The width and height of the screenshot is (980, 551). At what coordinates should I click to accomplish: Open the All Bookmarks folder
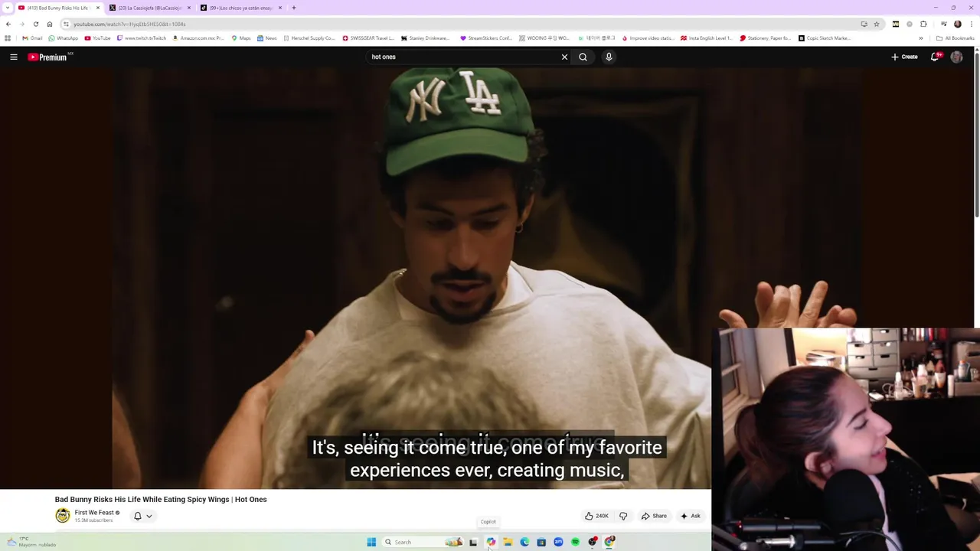955,38
